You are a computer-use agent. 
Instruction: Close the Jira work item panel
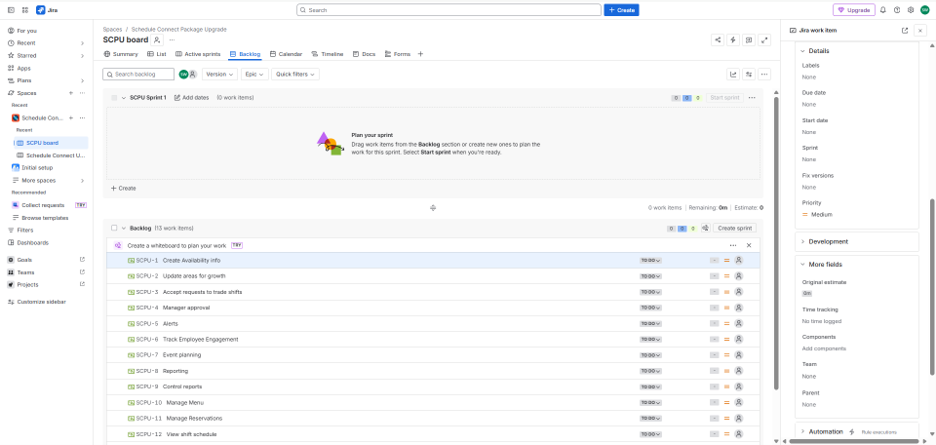click(x=920, y=30)
